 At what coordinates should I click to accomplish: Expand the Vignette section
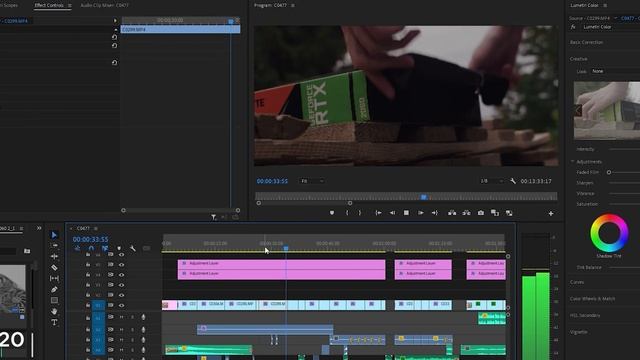(x=579, y=332)
